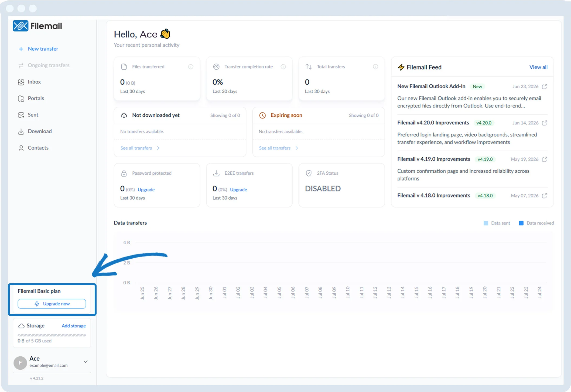Click the Filemail Basic plan label
The image size is (571, 392).
click(39, 291)
